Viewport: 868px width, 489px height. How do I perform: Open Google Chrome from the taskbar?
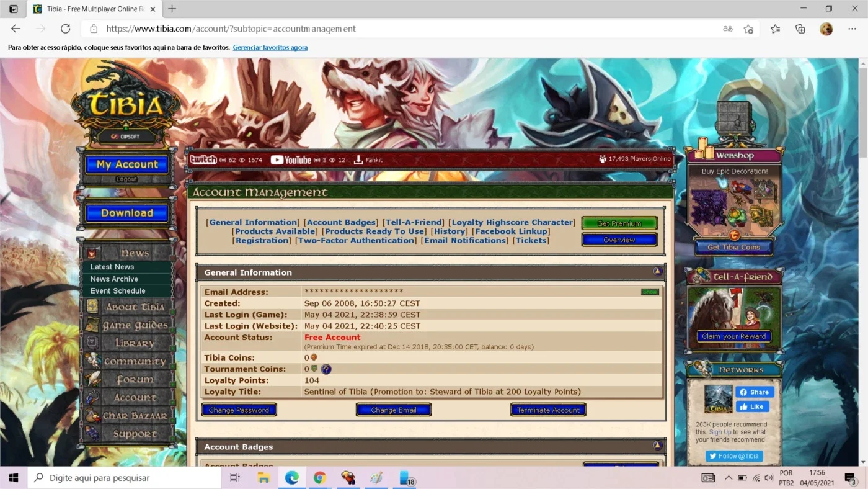(x=320, y=478)
